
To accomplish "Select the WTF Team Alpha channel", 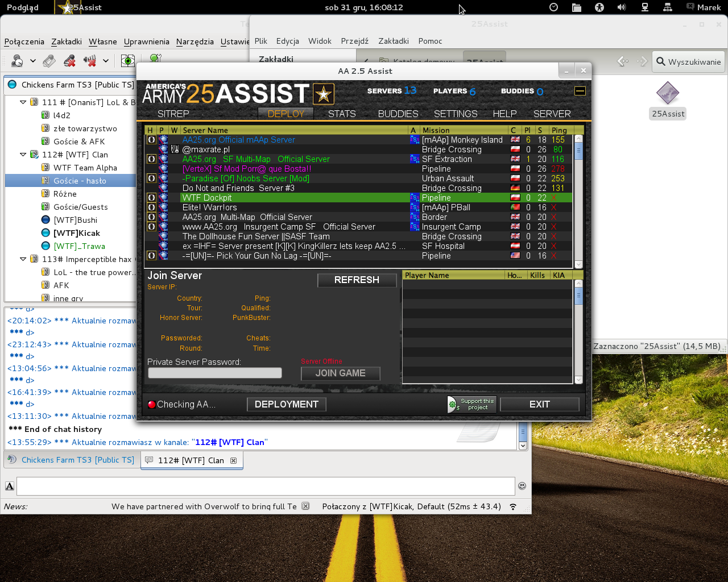I will point(85,168).
